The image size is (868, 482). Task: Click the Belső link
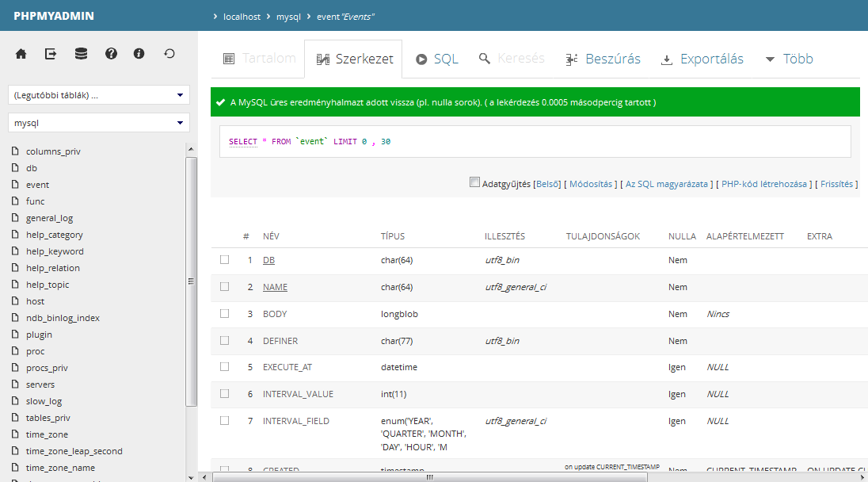[x=547, y=184]
